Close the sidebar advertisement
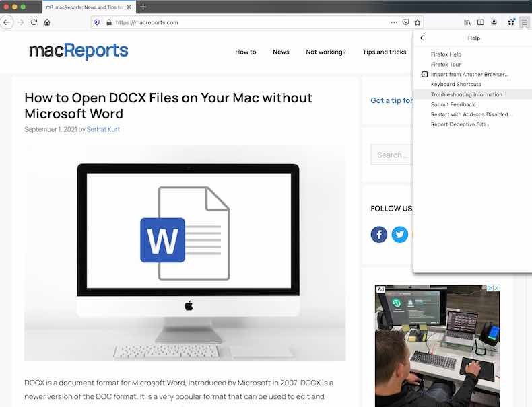 pyautogui.click(x=496, y=288)
